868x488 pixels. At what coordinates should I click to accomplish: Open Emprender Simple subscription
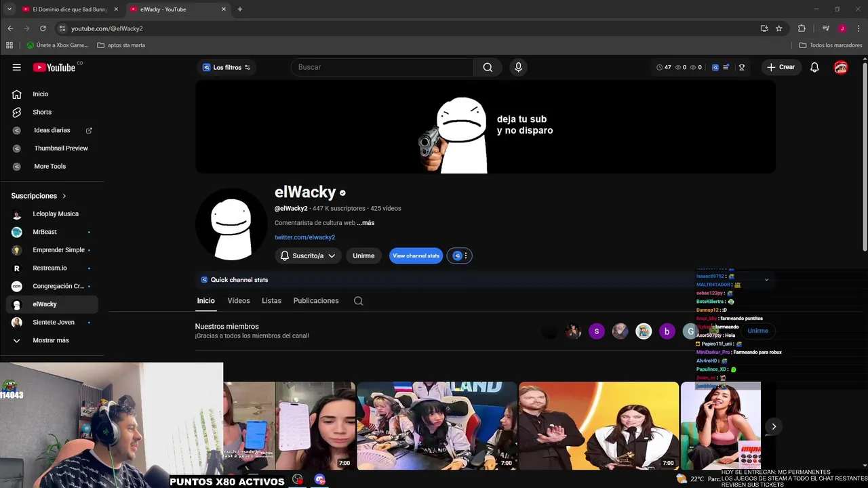pos(52,249)
